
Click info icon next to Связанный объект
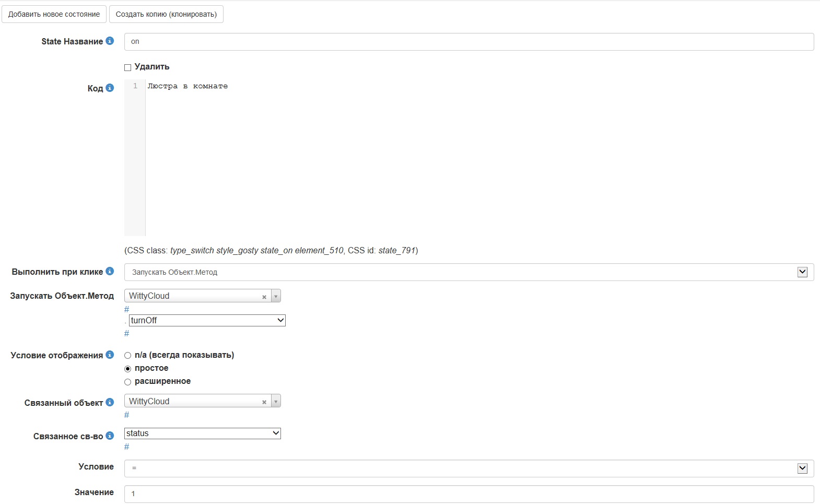click(110, 402)
